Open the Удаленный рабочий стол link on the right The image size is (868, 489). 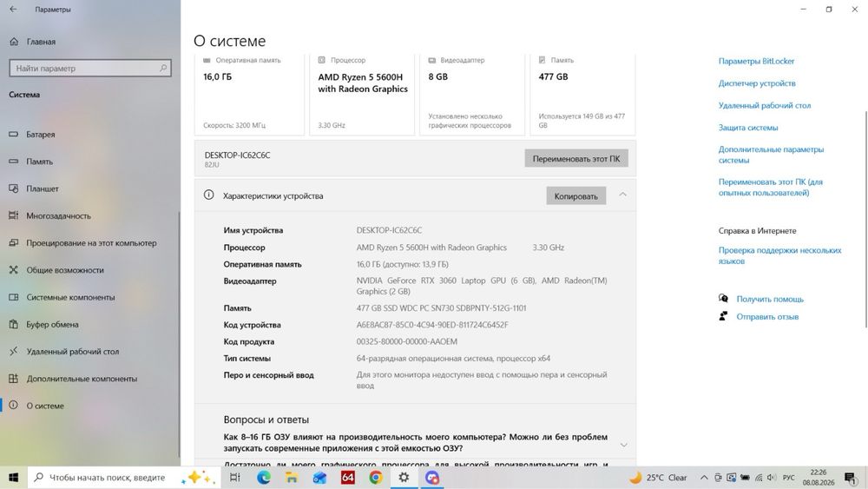tap(765, 105)
